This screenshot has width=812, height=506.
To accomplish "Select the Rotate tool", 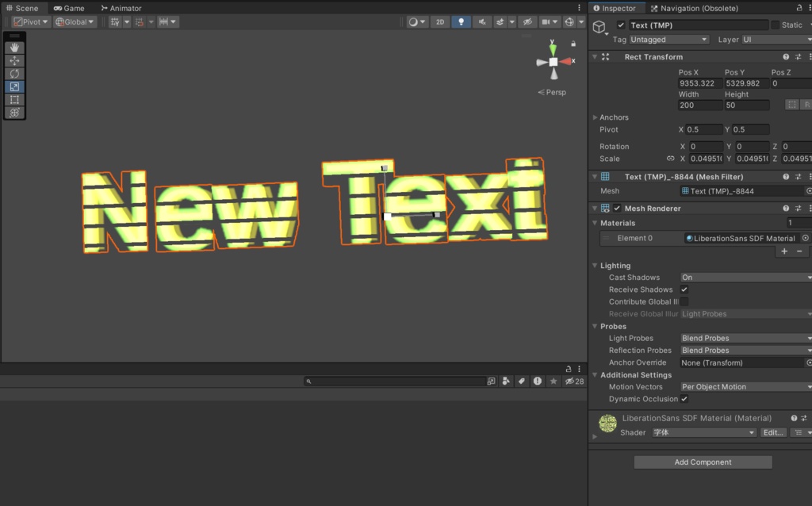I will coord(14,74).
